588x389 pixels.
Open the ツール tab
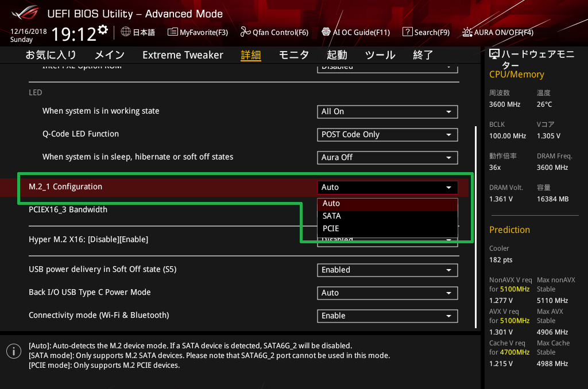pos(380,55)
